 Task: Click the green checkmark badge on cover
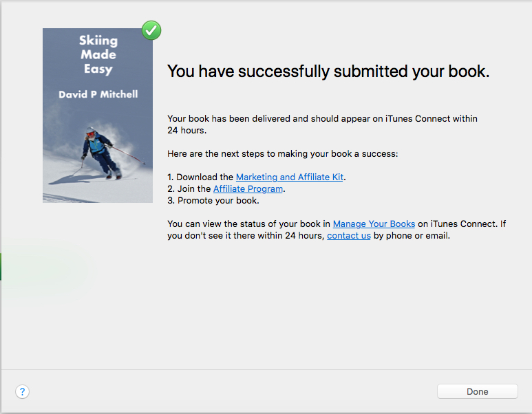pyautogui.click(x=151, y=30)
